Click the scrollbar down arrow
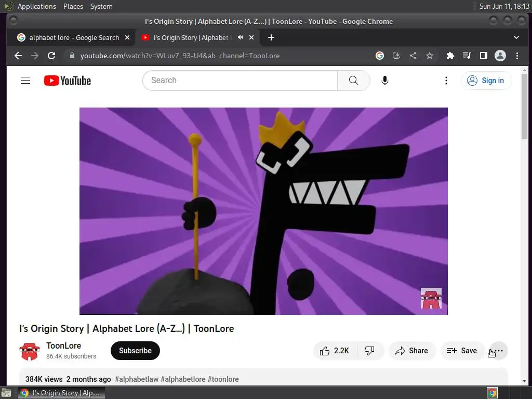This screenshot has width=532, height=399. pyautogui.click(x=525, y=381)
